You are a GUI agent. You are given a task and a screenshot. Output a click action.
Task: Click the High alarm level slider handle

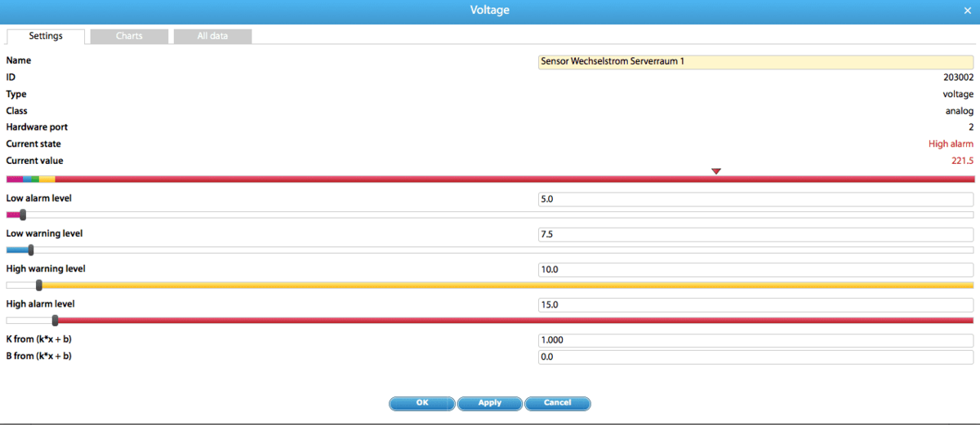(x=55, y=321)
